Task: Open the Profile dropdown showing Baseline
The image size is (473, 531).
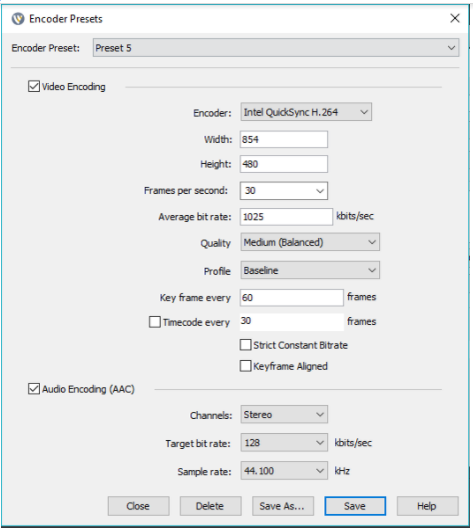Action: click(x=310, y=270)
